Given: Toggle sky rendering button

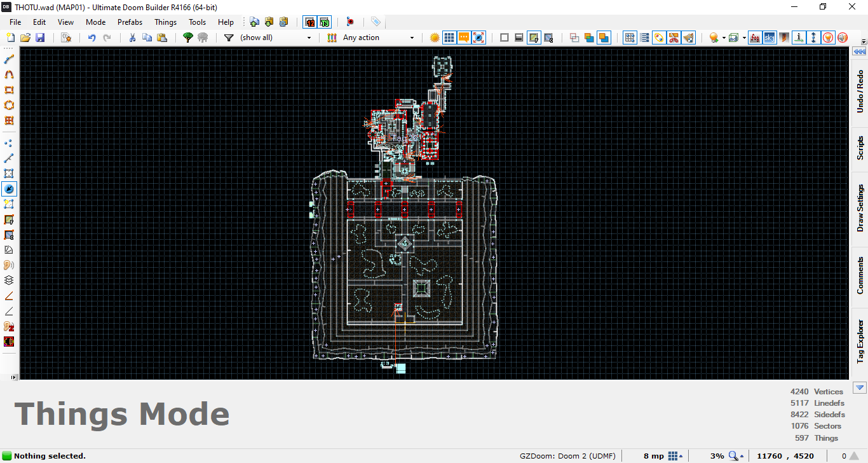Looking at the screenshot, I should pyautogui.click(x=770, y=38).
